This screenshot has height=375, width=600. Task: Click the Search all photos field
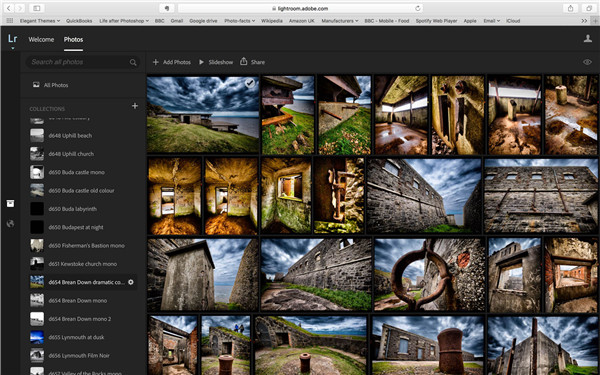[82, 62]
